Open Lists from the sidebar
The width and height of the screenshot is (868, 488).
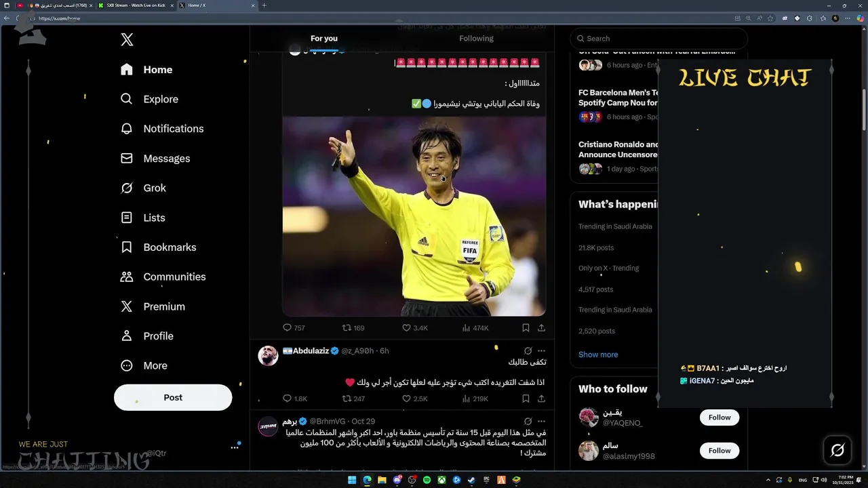142,218
